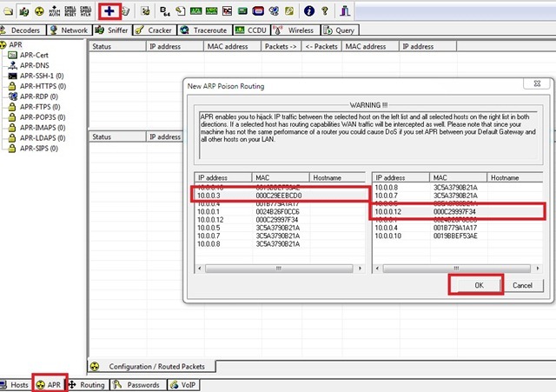Click the challenge spoofing NTLM toolbar icon
This screenshot has height=392, width=556.
[85, 11]
